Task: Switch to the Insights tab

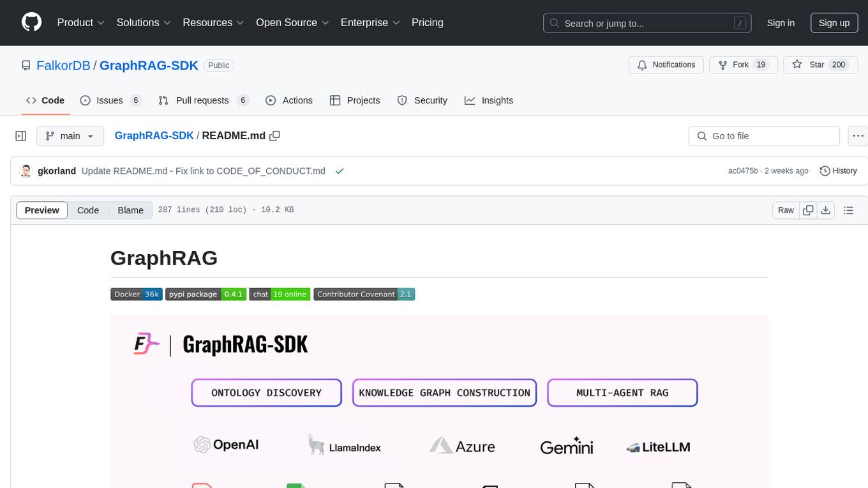Action: [489, 100]
